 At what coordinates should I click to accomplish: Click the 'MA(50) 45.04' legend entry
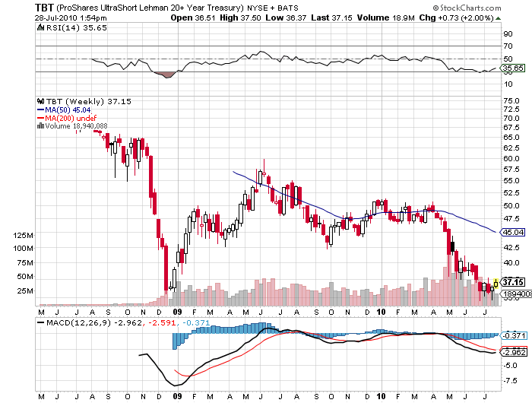tap(68, 110)
